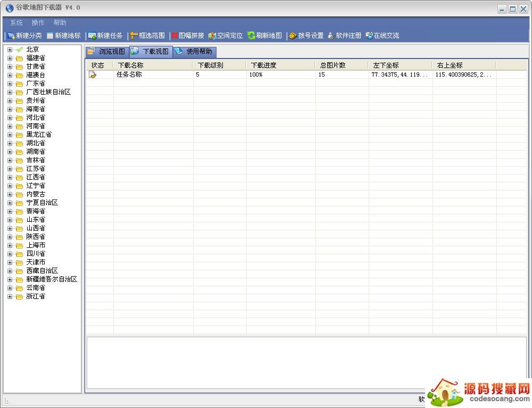Image resolution: width=532 pixels, height=408 pixels.
Task: Sort by the 右上坐标 column header
Action: [464, 65]
